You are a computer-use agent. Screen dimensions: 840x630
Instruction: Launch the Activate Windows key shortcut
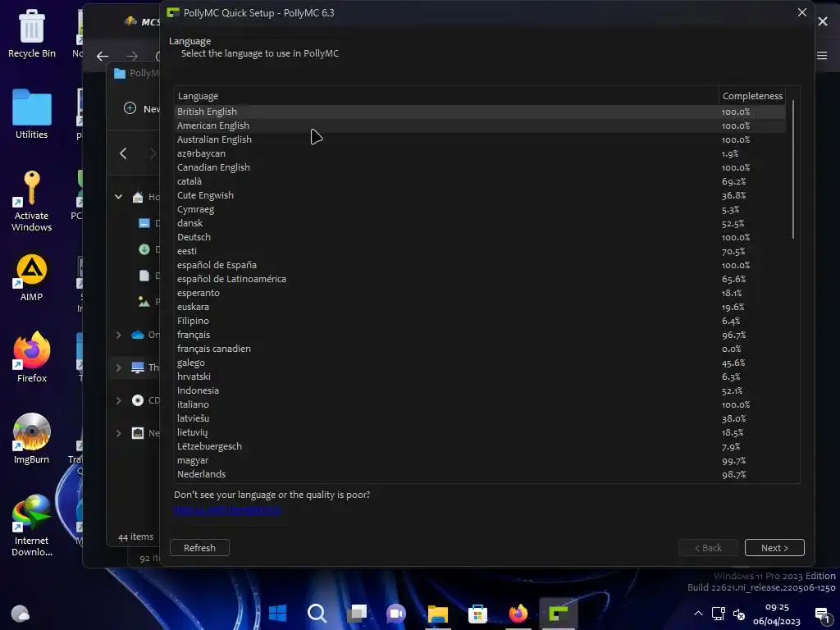(32, 201)
